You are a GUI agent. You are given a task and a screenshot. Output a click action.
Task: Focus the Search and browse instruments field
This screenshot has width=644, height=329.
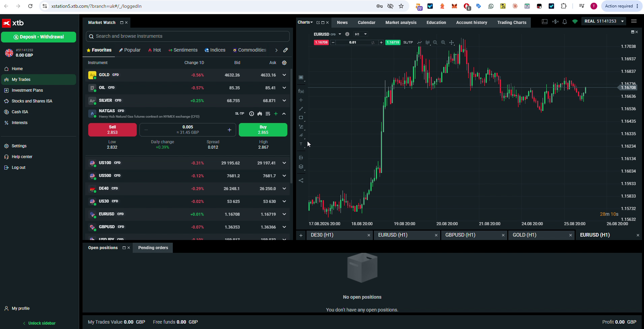pos(188,36)
